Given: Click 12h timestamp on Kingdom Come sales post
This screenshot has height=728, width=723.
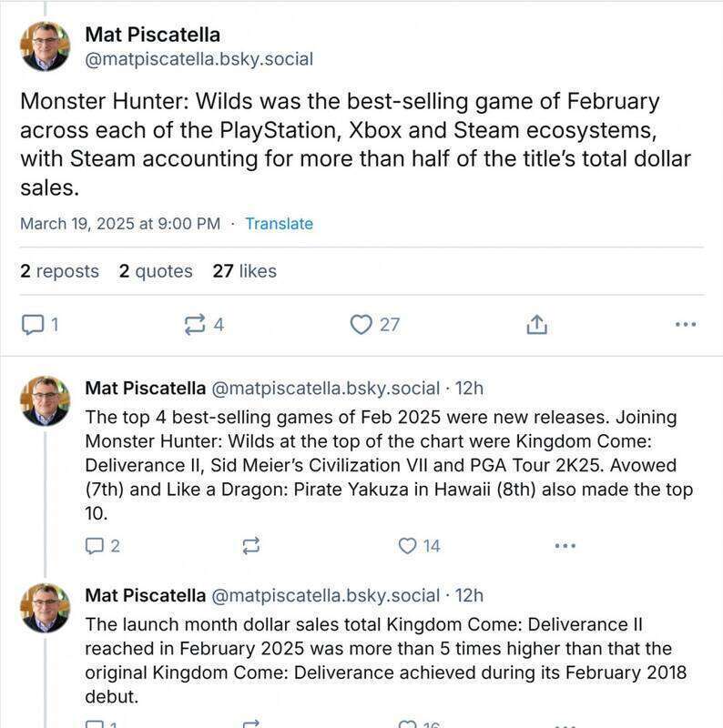Looking at the screenshot, I should click(469, 595).
